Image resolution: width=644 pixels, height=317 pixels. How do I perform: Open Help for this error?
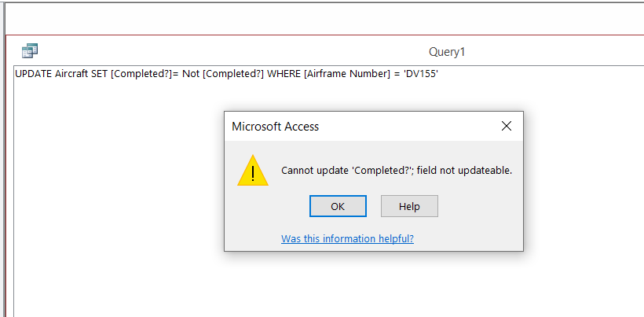(x=409, y=206)
